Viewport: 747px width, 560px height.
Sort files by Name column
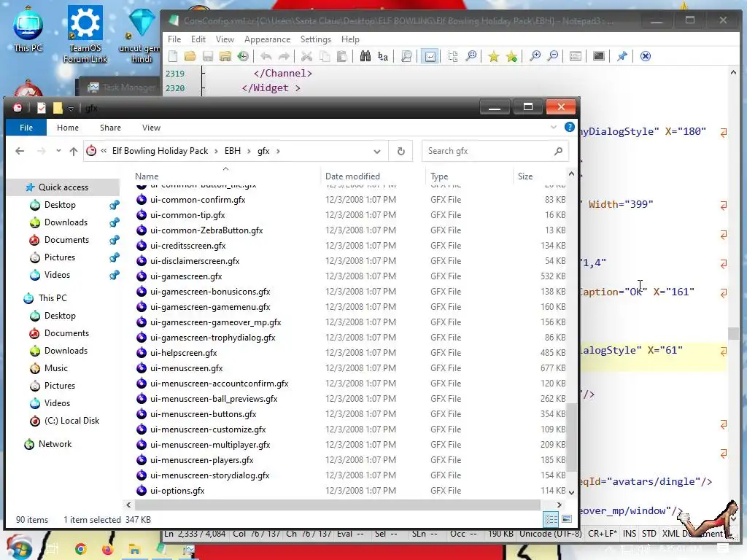[147, 176]
